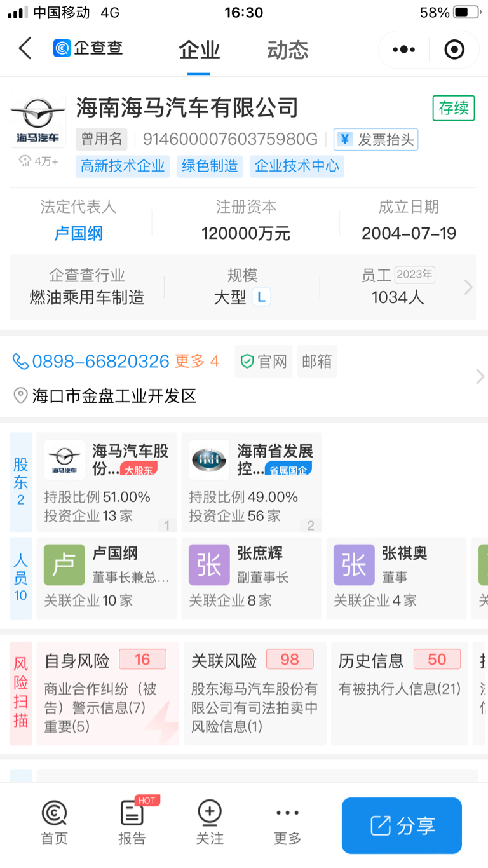Open 发票抬头 invoice header
488x868 pixels.
(376, 139)
